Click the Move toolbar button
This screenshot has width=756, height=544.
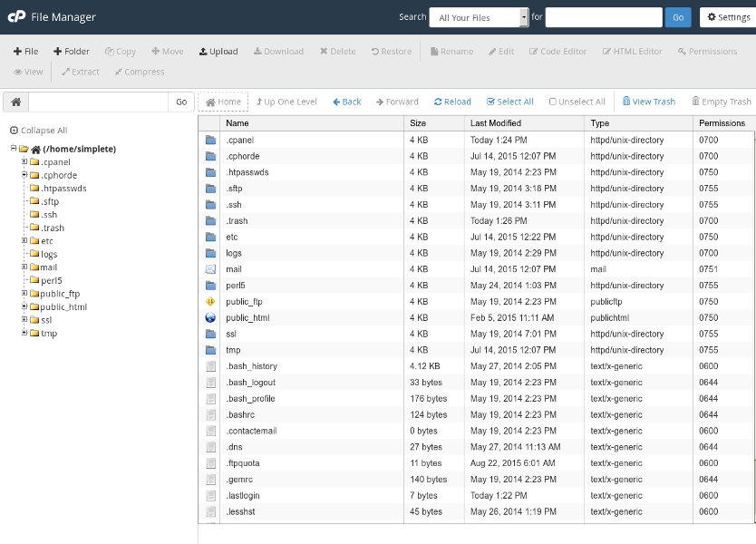click(168, 51)
